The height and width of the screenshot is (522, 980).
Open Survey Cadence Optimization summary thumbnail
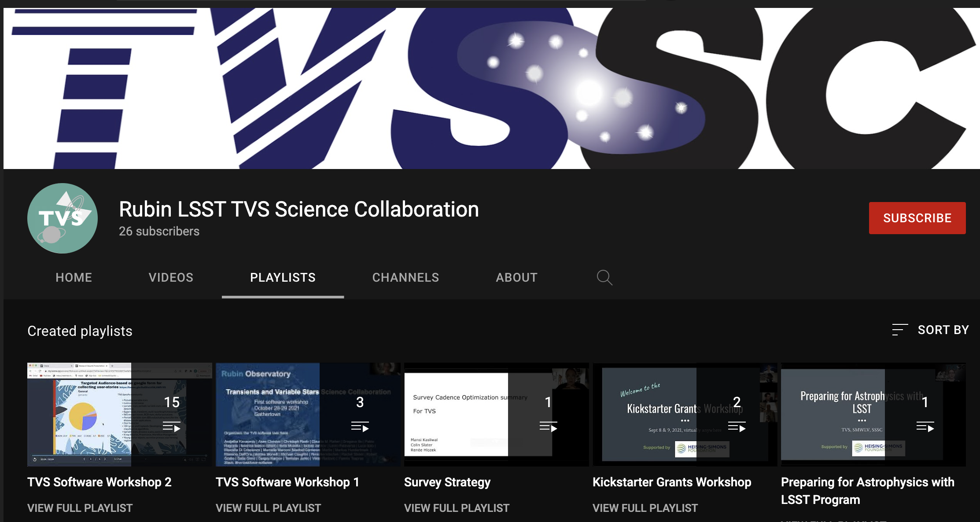[456, 414]
